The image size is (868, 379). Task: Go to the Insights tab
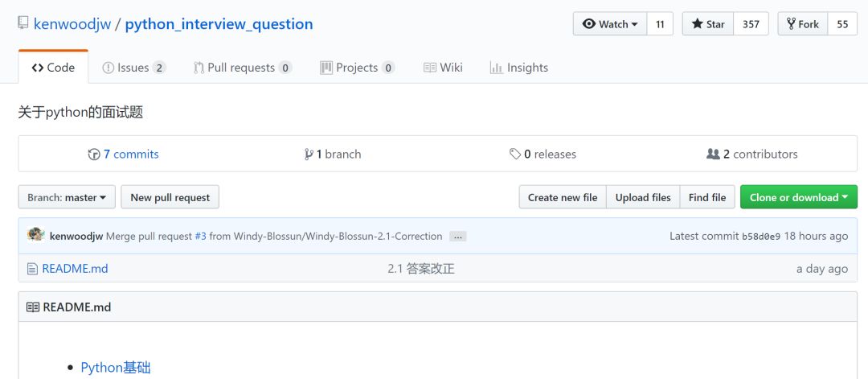click(518, 68)
